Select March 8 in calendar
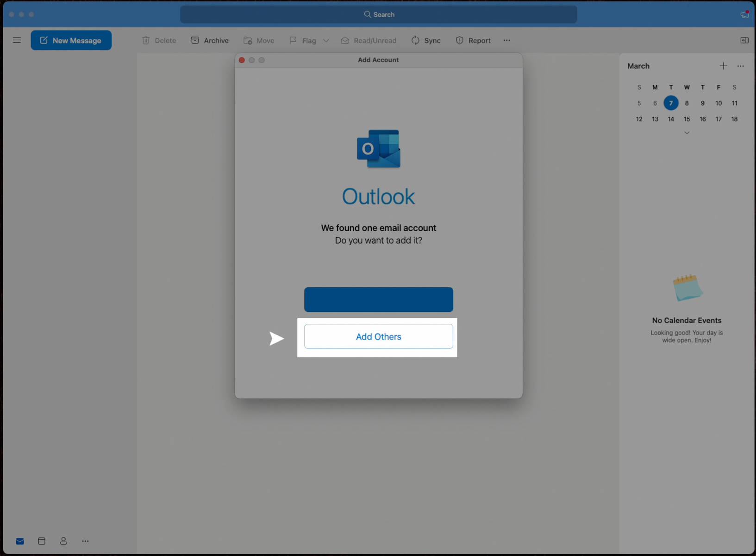Viewport: 756px width, 556px height. coord(687,103)
